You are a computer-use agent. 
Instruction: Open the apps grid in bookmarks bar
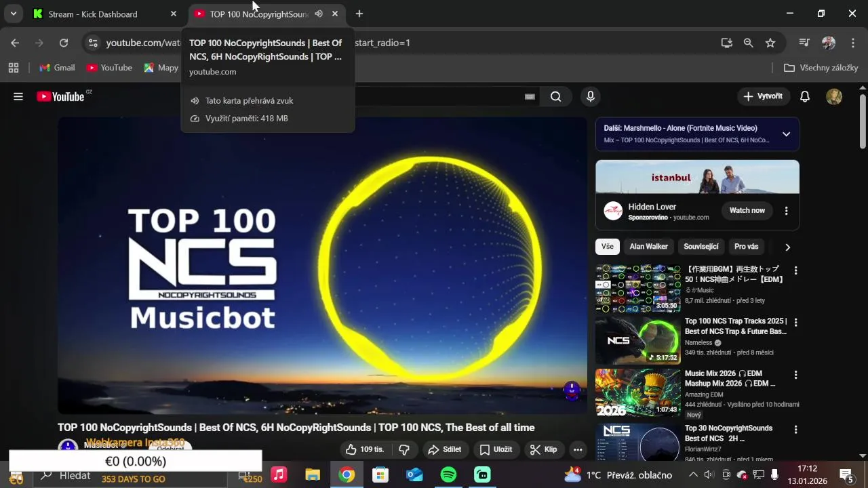click(x=13, y=68)
